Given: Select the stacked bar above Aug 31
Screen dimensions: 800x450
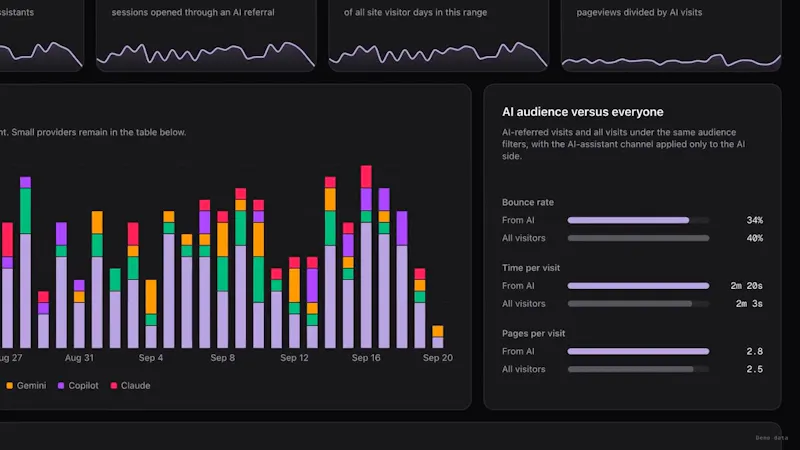Looking at the screenshot, I should pyautogui.click(x=79, y=314).
